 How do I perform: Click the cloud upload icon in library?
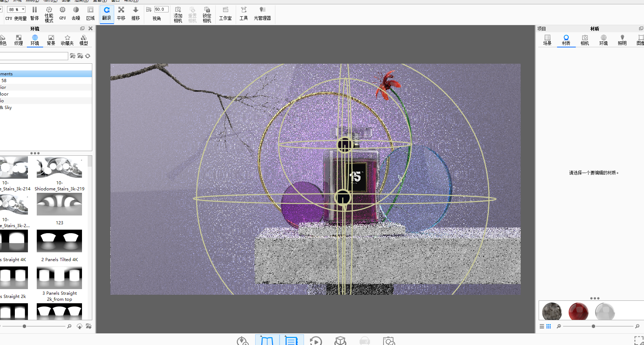[x=80, y=326]
